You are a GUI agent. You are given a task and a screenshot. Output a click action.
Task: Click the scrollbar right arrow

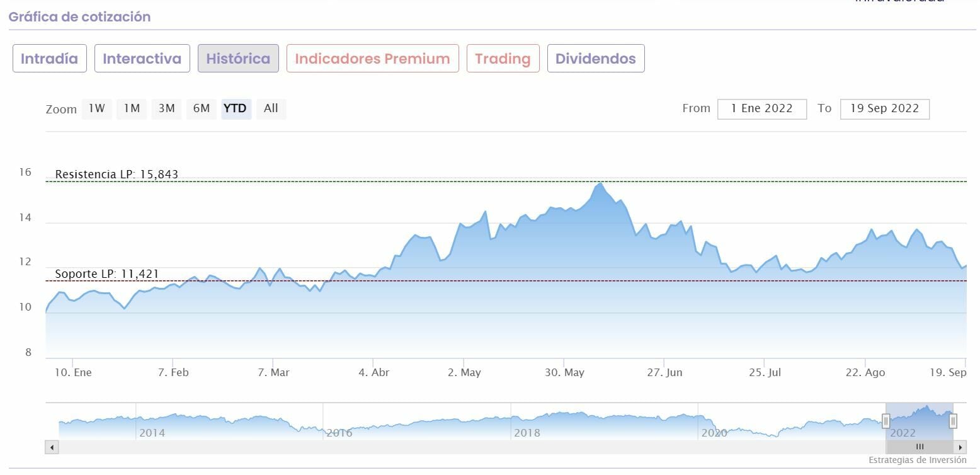point(960,447)
